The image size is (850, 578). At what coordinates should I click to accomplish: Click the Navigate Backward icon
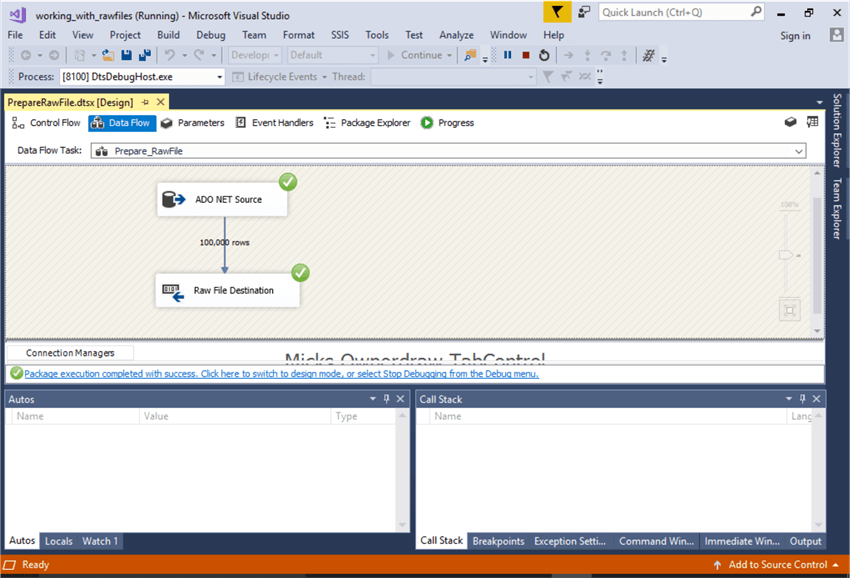pyautogui.click(x=25, y=55)
